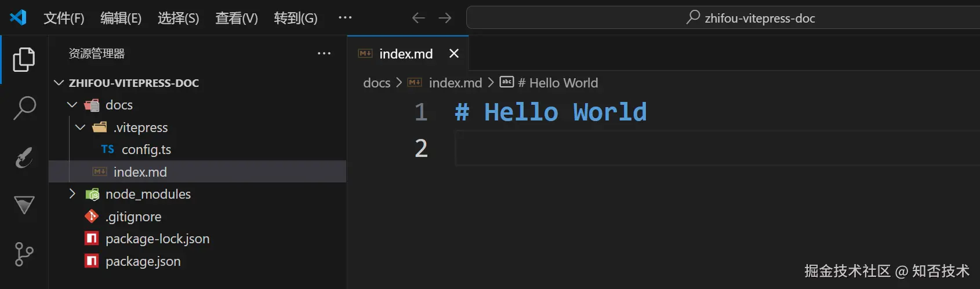This screenshot has height=289, width=980.
Task: Collapse the ZHIFOU-VITEPRESS-DOC root section
Action: (59, 83)
